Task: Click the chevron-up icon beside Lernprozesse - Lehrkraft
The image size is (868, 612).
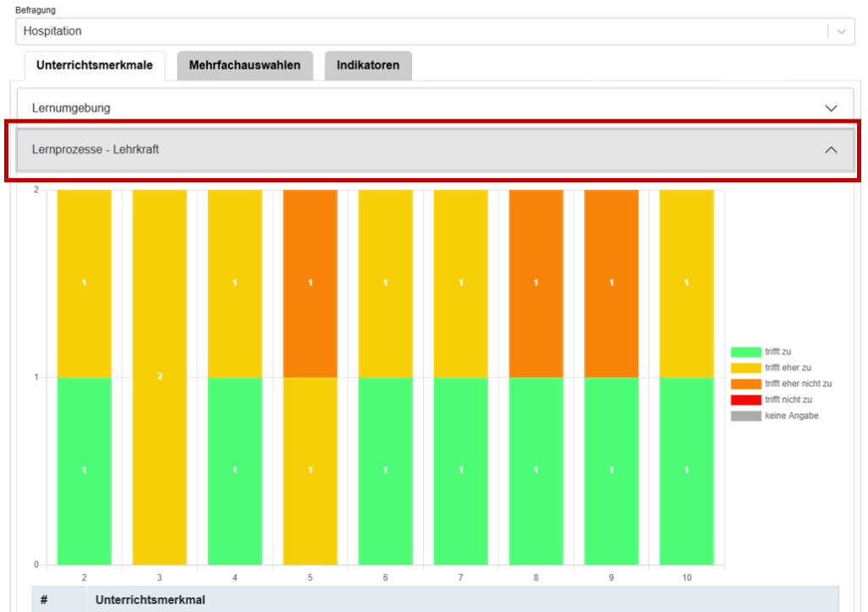Action: pos(831,150)
